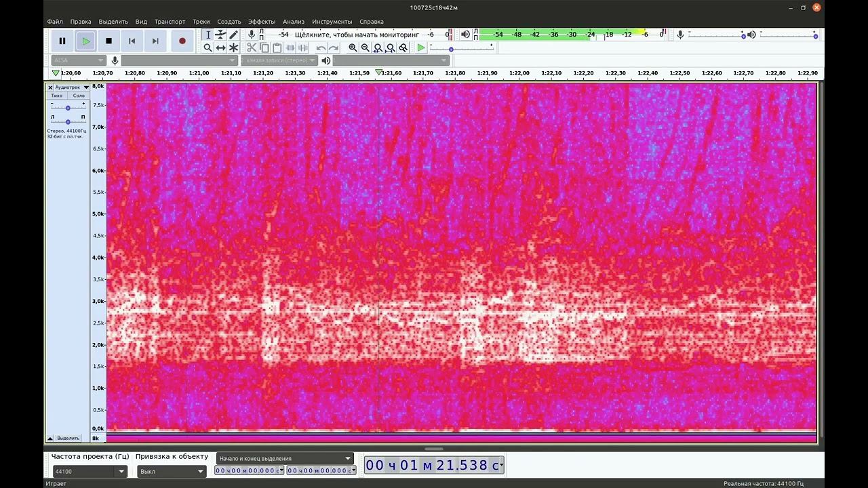The width and height of the screenshot is (868, 488).
Task: Open the Транспорт menu
Action: click(170, 22)
